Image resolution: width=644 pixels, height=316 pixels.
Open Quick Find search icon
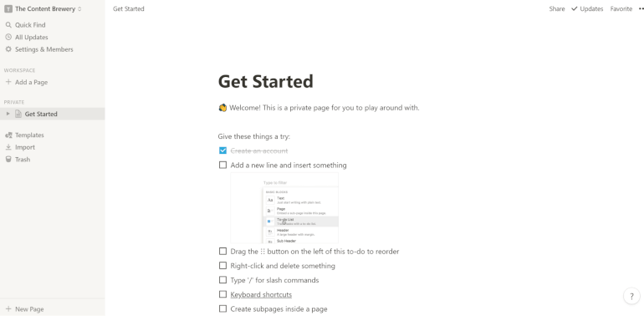point(8,25)
